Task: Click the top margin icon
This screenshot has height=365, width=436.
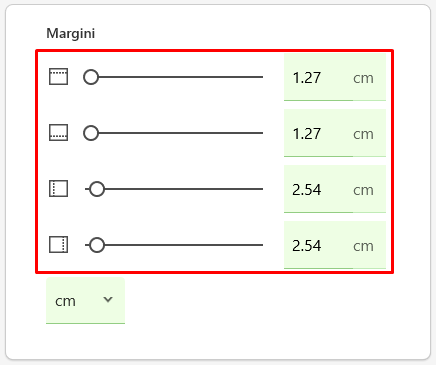Action: click(x=59, y=77)
